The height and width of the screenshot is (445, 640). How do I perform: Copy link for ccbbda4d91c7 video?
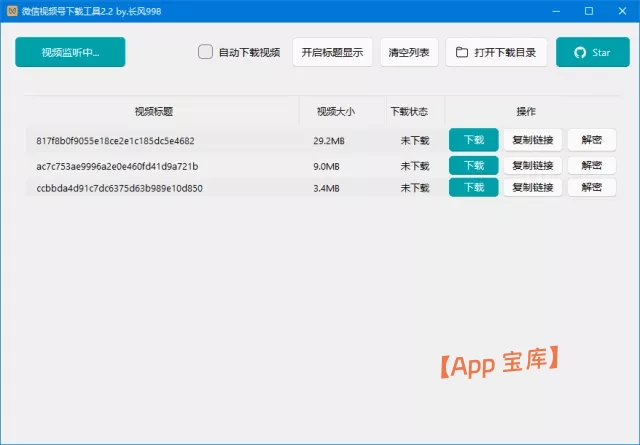(x=533, y=187)
